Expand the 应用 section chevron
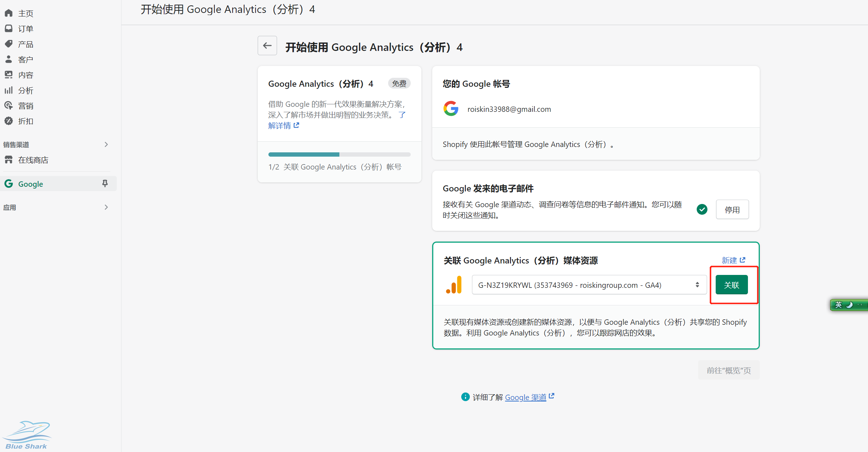Viewport: 868px width, 452px height. click(x=106, y=207)
